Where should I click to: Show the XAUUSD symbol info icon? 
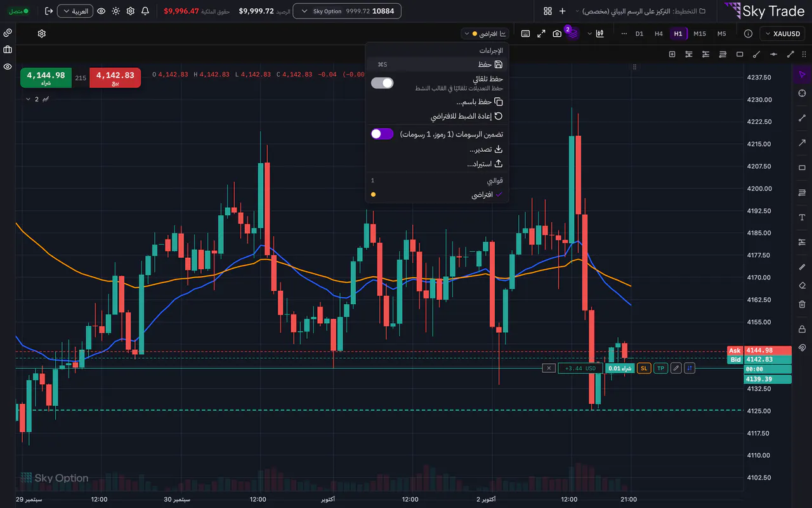coord(748,34)
